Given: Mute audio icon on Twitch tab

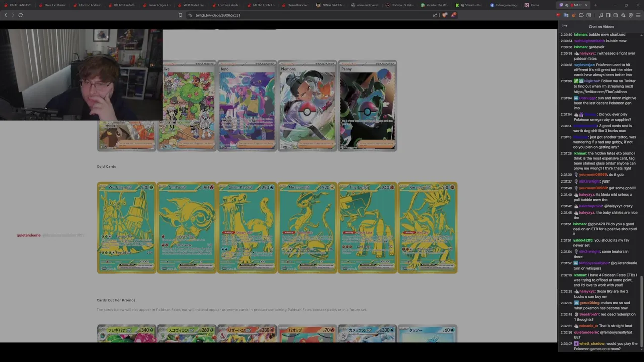Looking at the screenshot, I should pos(567,5).
